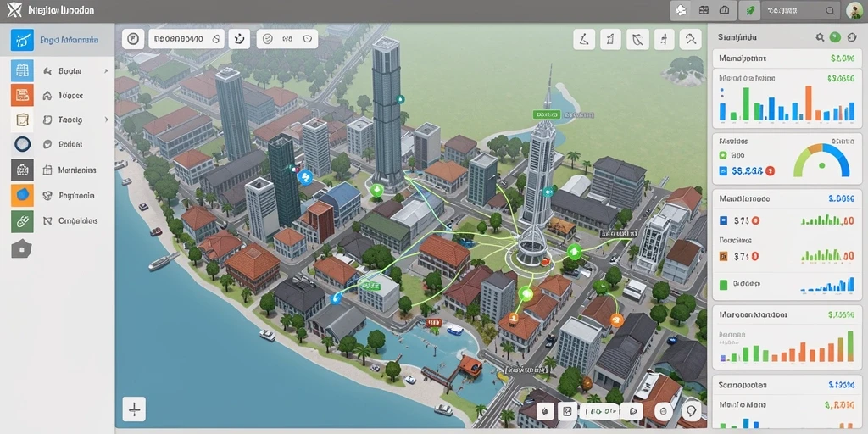This screenshot has width=868, height=434.
Task: Expand the first sidebar item's chevron arrow
Action: coord(106,71)
